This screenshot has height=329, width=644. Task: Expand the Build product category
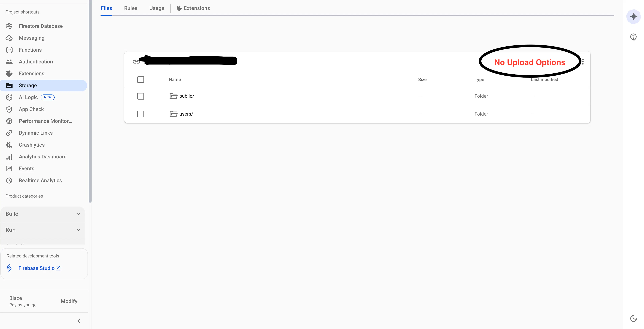point(42,214)
